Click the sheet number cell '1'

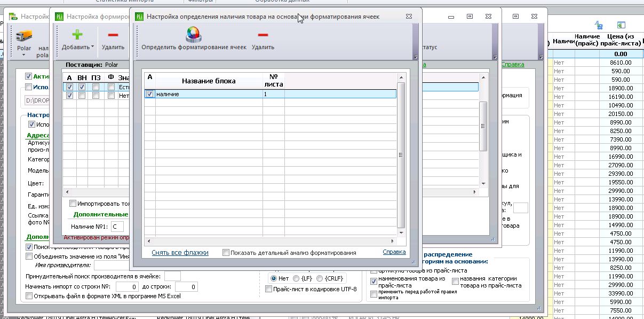273,94
